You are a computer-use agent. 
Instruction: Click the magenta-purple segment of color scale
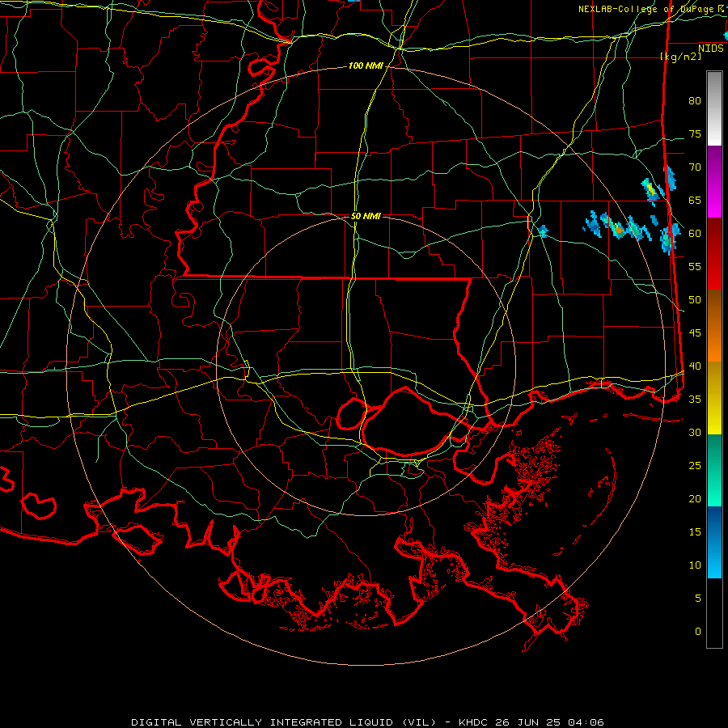pyautogui.click(x=714, y=181)
